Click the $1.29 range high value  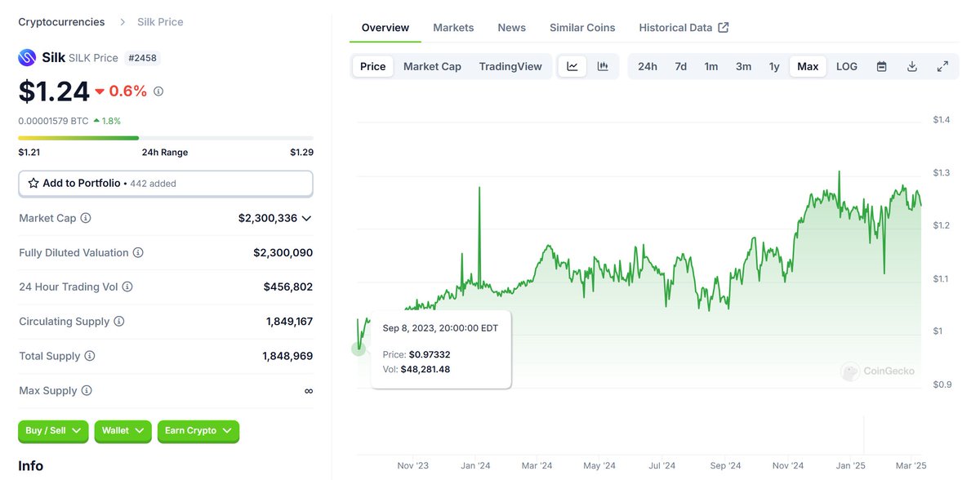(301, 152)
